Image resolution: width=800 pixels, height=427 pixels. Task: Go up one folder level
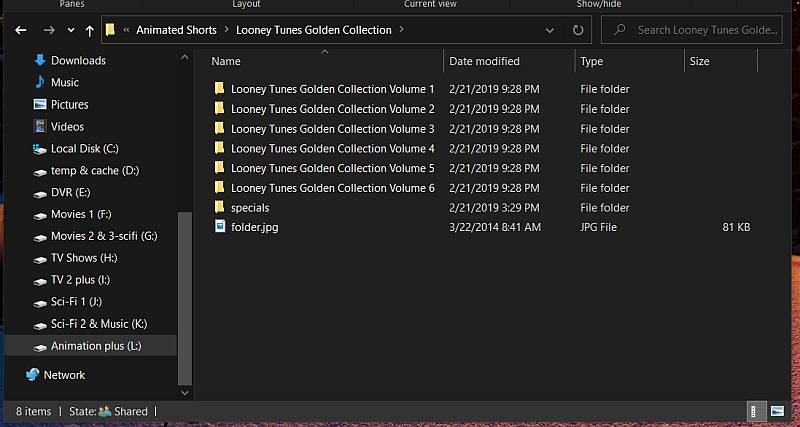pos(90,31)
